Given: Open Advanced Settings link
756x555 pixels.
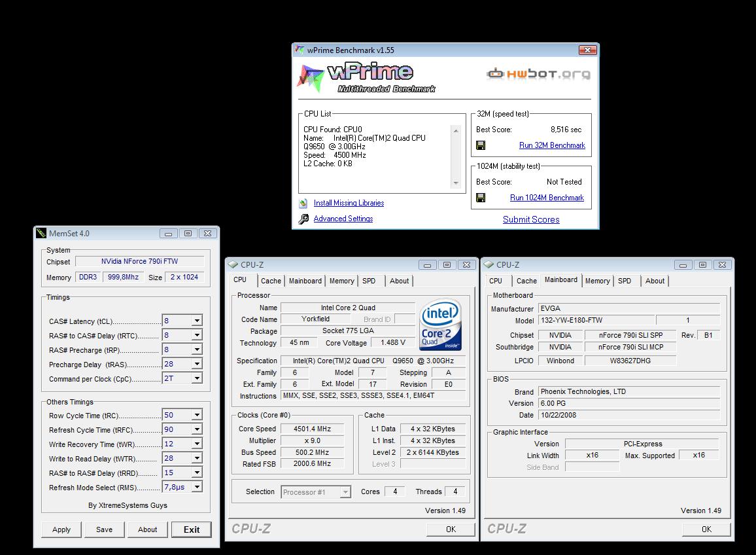Looking at the screenshot, I should pyautogui.click(x=343, y=219).
